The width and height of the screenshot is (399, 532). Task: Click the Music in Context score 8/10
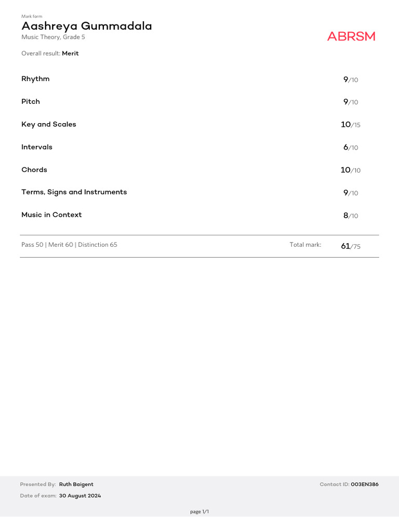(351, 216)
